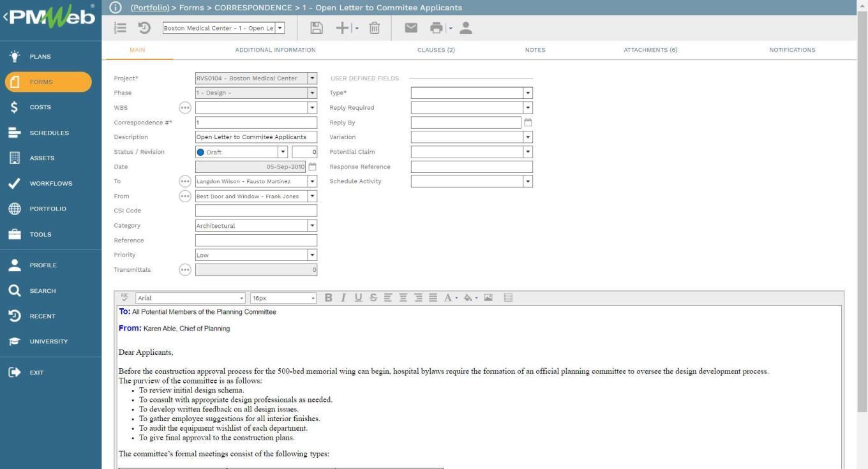Toggle bold formatting in editor

click(x=329, y=297)
